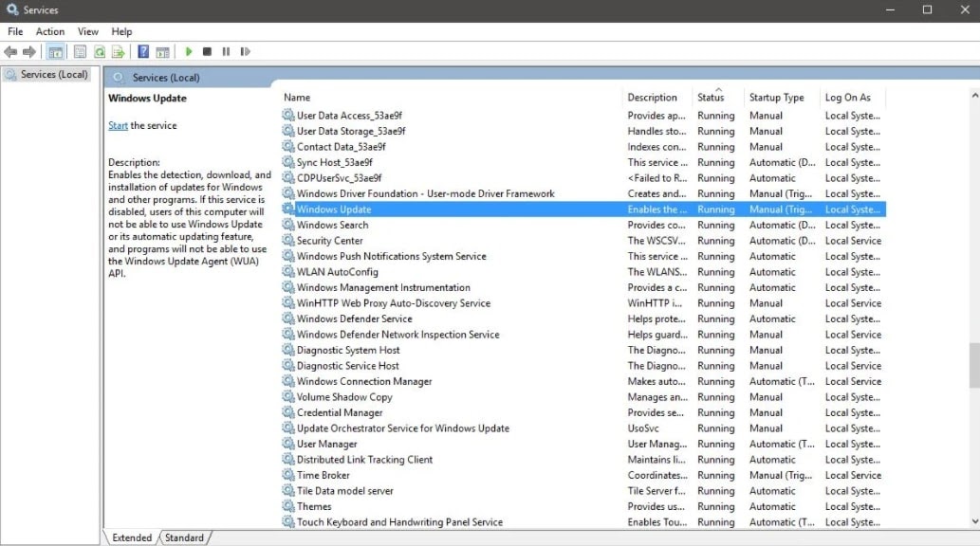Open the Help menu
Image resolution: width=980 pixels, height=546 pixels.
(121, 31)
